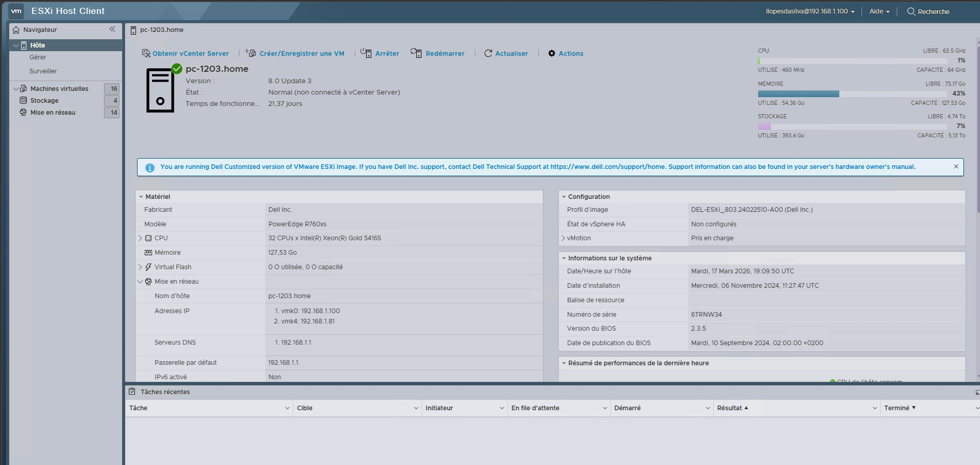Open the Aide help menu
This screenshot has height=465, width=980.
coord(879,11)
